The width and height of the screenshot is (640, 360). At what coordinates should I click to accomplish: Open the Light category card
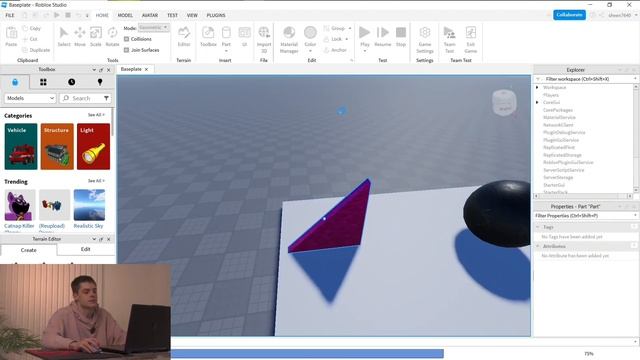(93, 147)
